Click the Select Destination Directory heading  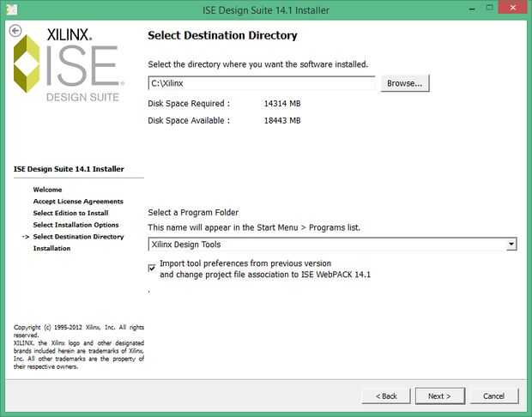[x=222, y=35]
